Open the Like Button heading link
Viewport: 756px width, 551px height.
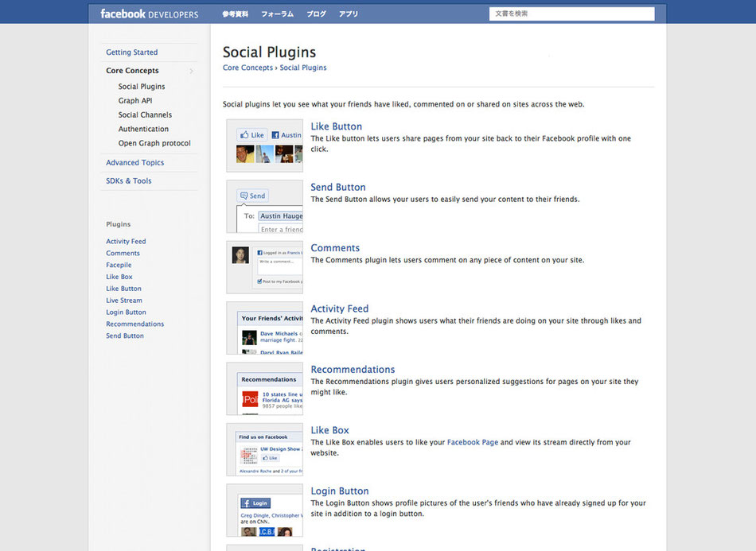coord(336,126)
